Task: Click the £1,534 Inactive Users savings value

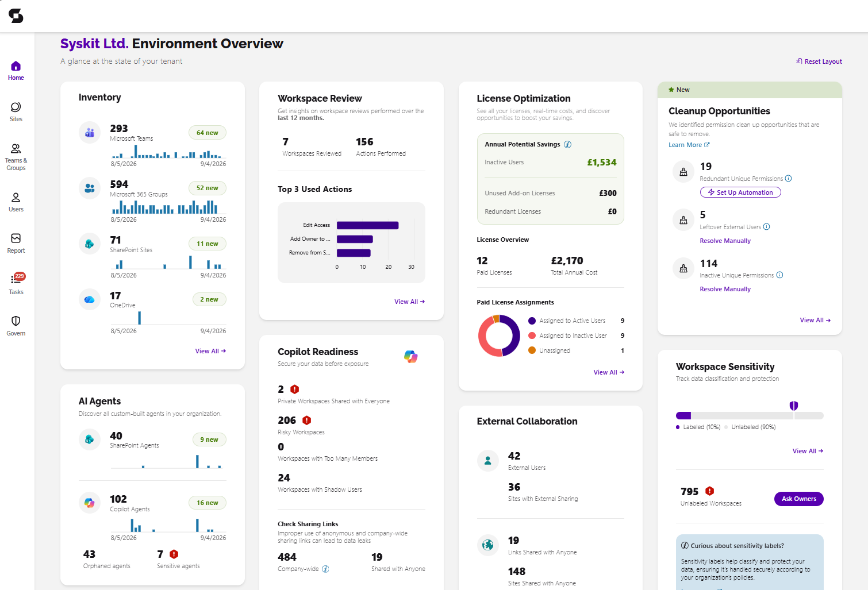Action: (602, 162)
